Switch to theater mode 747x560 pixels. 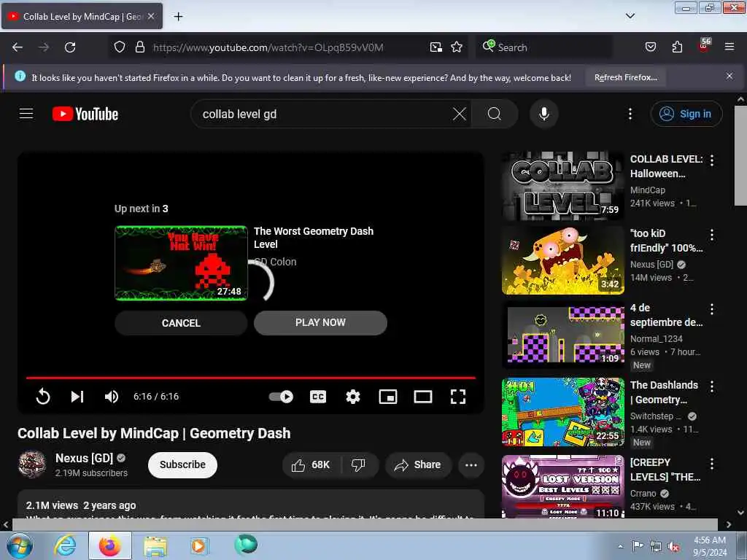coord(423,396)
